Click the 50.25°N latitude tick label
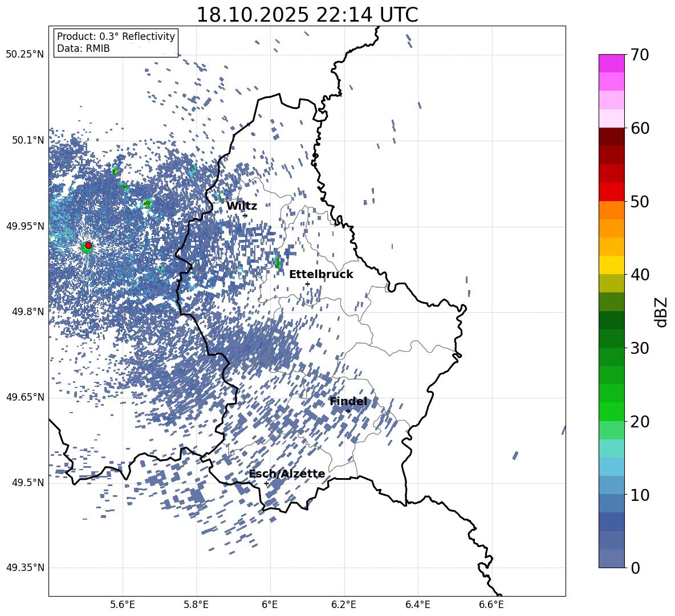675x616 pixels. tap(25, 55)
